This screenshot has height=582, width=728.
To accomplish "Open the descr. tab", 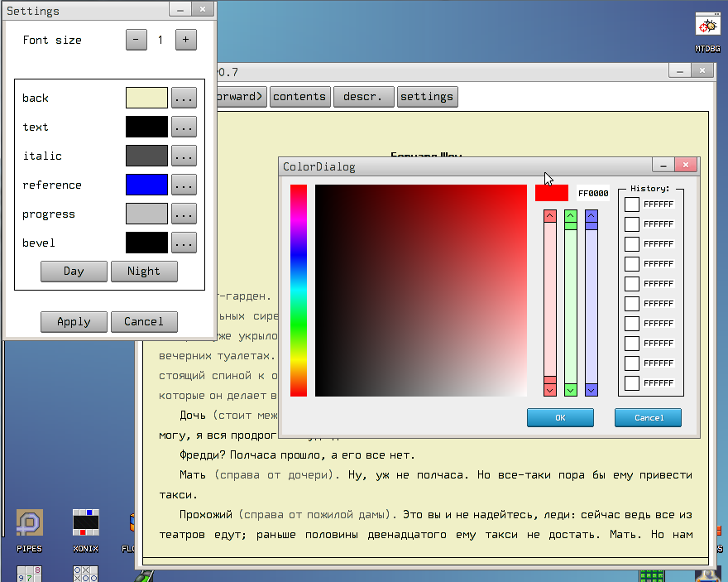I will (x=363, y=96).
